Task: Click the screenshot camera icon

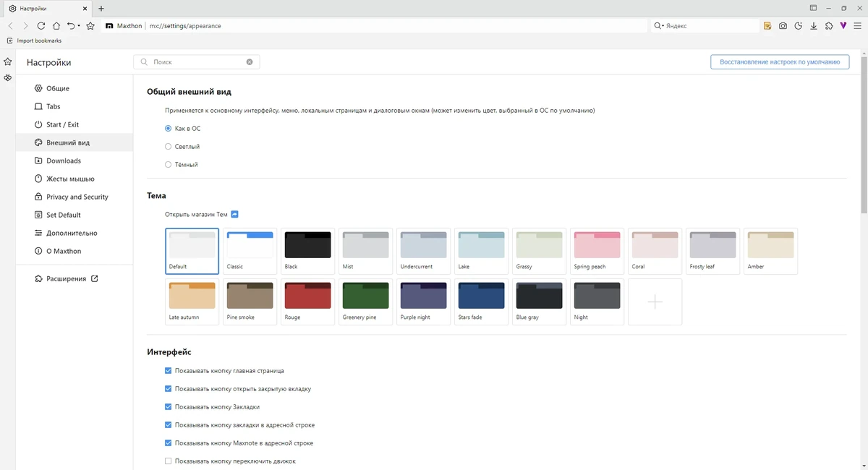Action: click(783, 25)
